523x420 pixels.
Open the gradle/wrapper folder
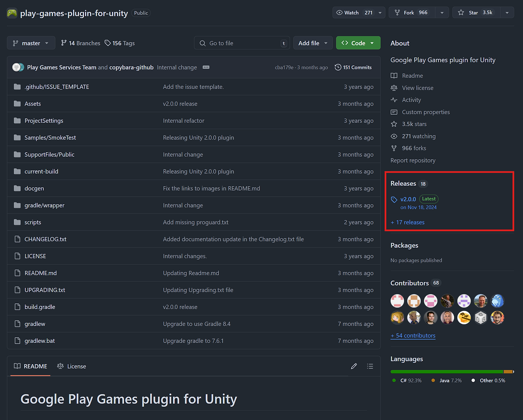click(x=45, y=205)
